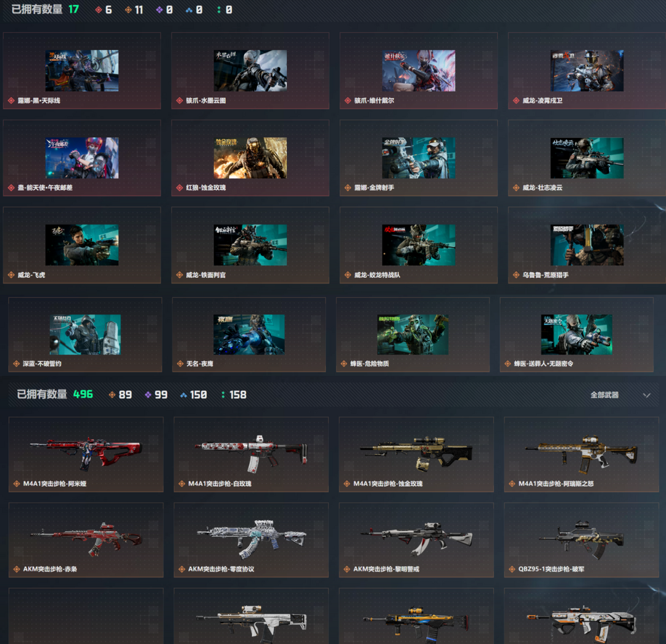The width and height of the screenshot is (666, 644).
Task: Click the green rarity icon showing 158
Action: pos(223,395)
